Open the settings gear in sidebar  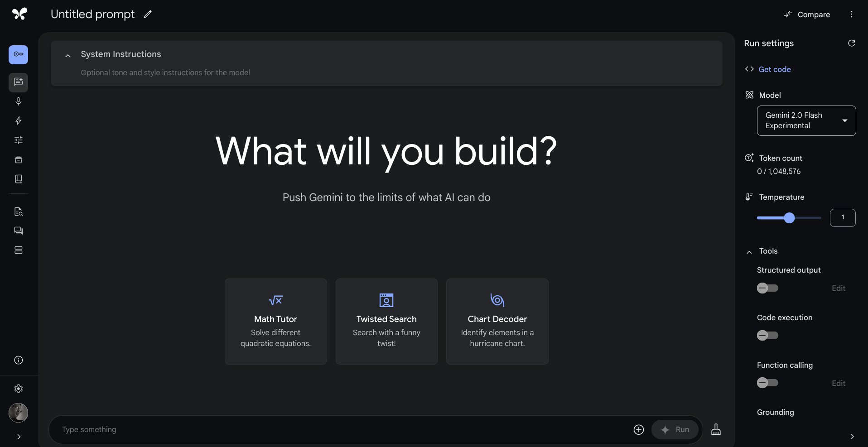[19, 389]
